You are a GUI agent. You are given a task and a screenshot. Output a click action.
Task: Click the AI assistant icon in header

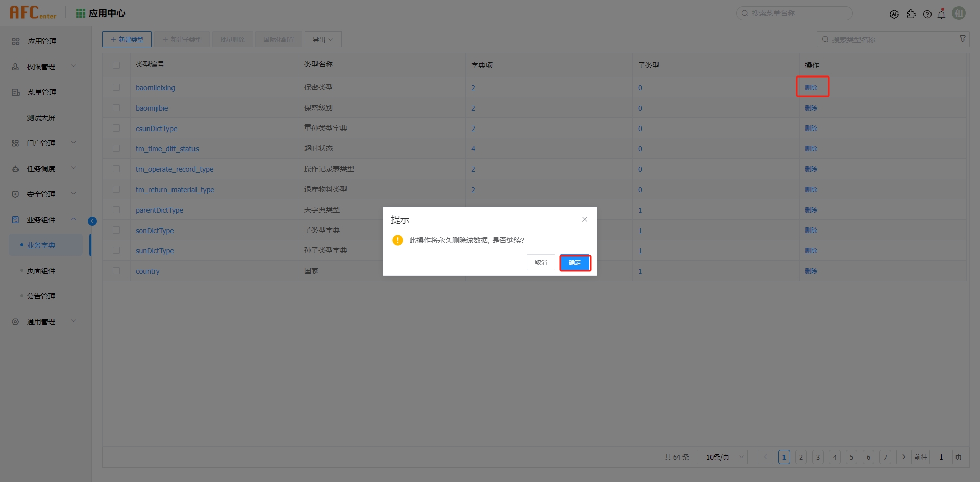pyautogui.click(x=894, y=14)
